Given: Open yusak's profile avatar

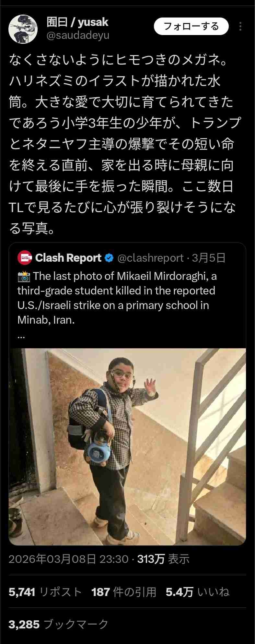Looking at the screenshot, I should (23, 29).
